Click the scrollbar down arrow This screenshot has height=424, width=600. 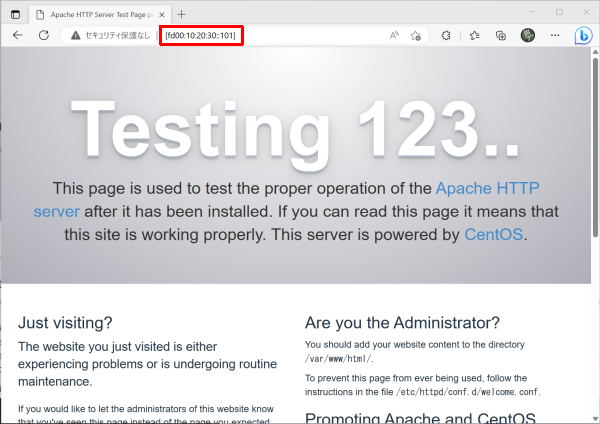point(595,419)
